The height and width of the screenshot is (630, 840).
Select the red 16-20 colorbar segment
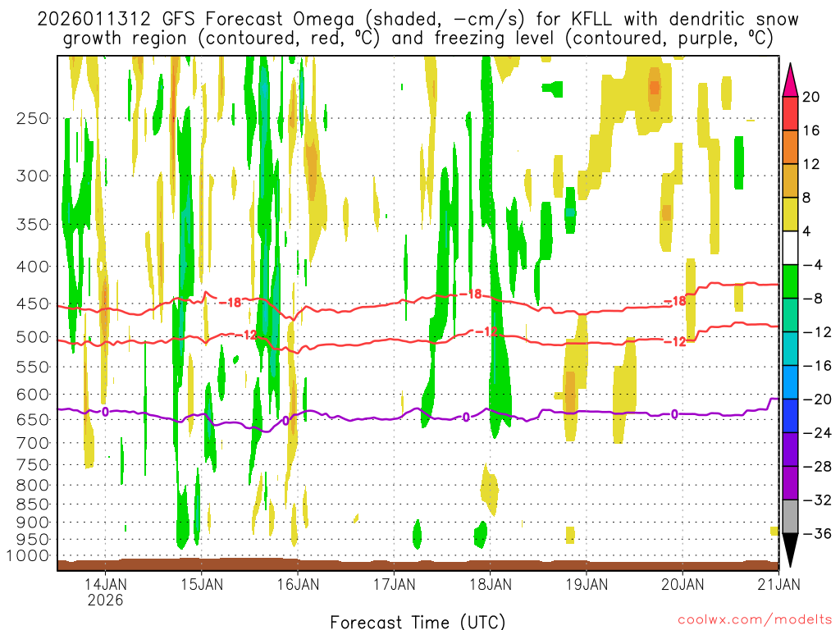pyautogui.click(x=790, y=113)
